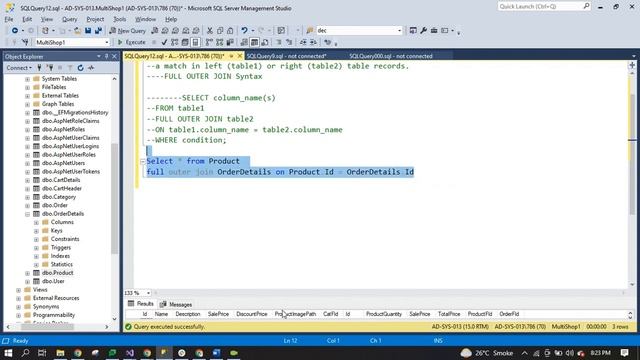Save the current query file
The height and width of the screenshot is (360, 640).
pyautogui.click(x=88, y=31)
